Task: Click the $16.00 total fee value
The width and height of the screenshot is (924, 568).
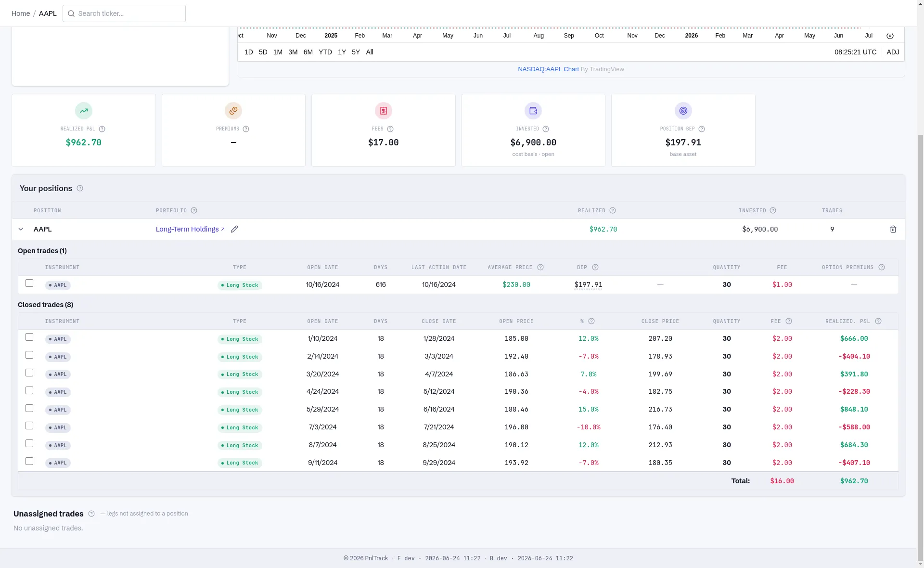Action: tap(782, 481)
